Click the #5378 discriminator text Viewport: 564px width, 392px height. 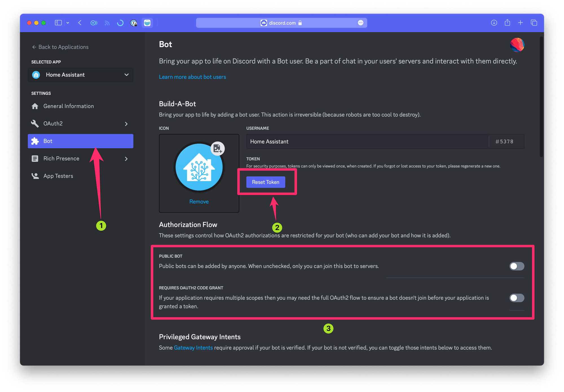[504, 142]
